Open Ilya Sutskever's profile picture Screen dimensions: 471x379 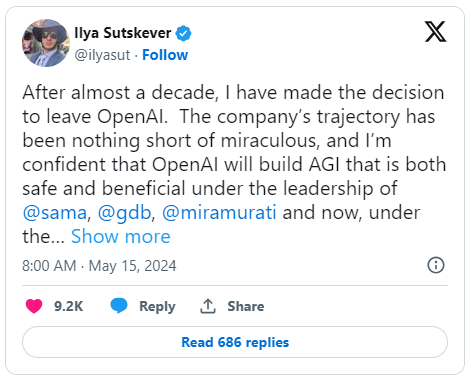coord(46,43)
